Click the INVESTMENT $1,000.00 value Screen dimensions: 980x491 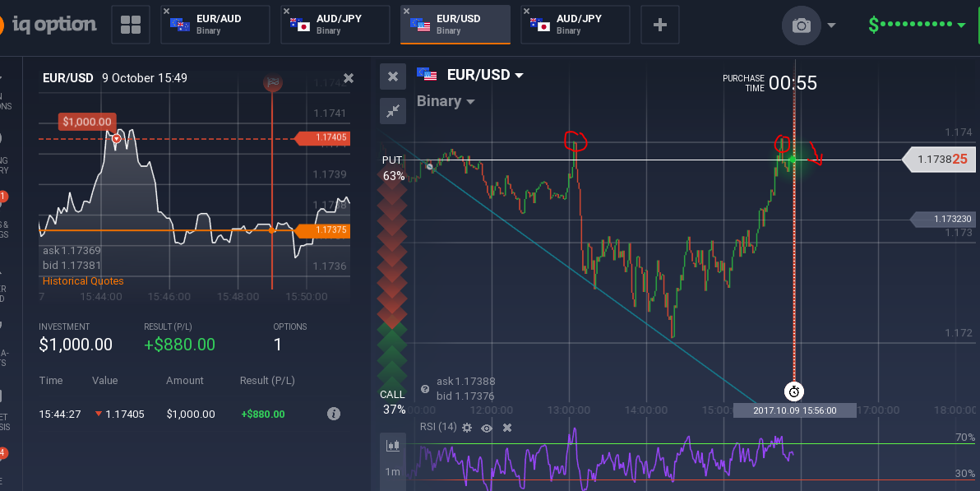[76, 345]
